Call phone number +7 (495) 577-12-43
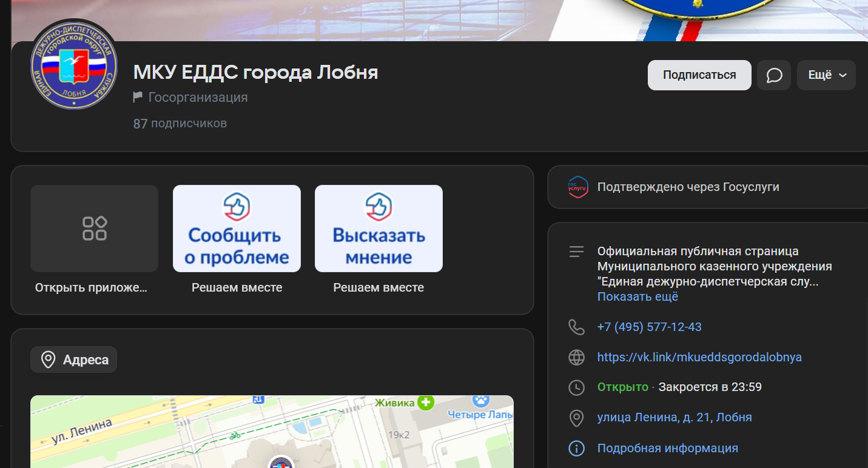 [x=650, y=327]
